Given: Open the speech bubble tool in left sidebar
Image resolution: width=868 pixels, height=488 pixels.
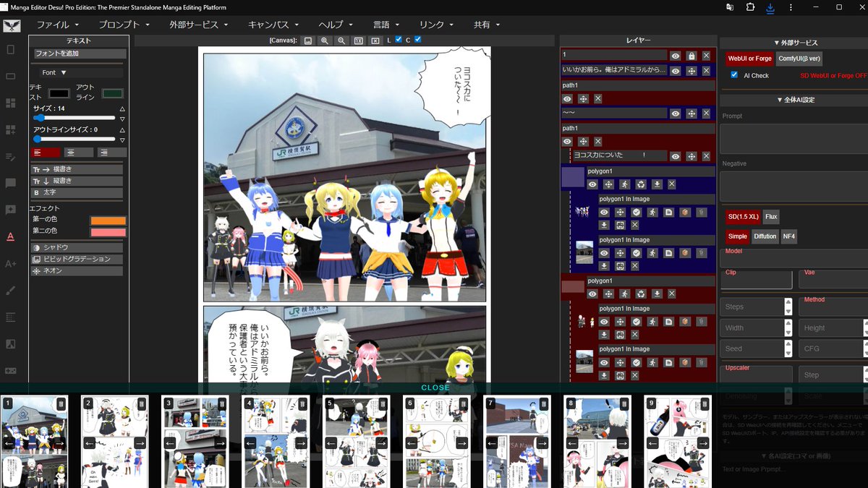Looking at the screenshot, I should pos(10,183).
